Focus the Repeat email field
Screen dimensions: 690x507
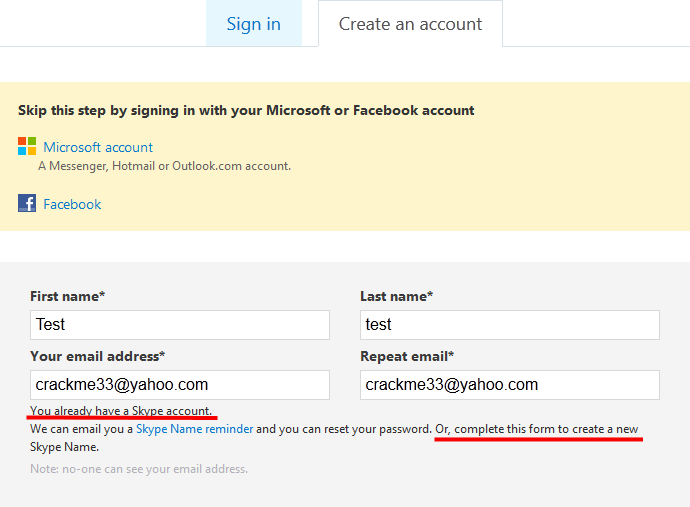point(510,385)
